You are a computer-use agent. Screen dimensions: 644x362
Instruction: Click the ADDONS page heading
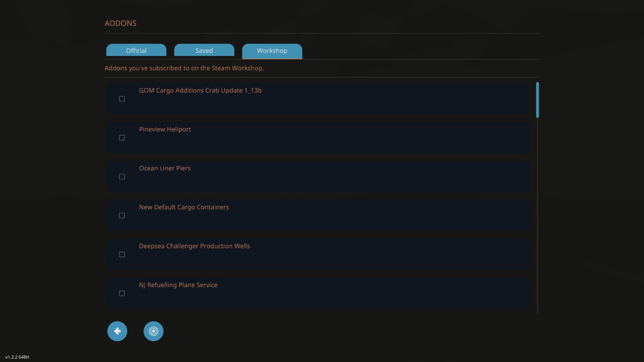[x=120, y=23]
